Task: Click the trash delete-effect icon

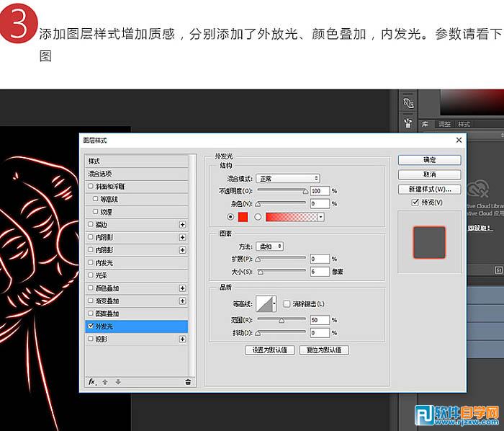Action: (188, 382)
